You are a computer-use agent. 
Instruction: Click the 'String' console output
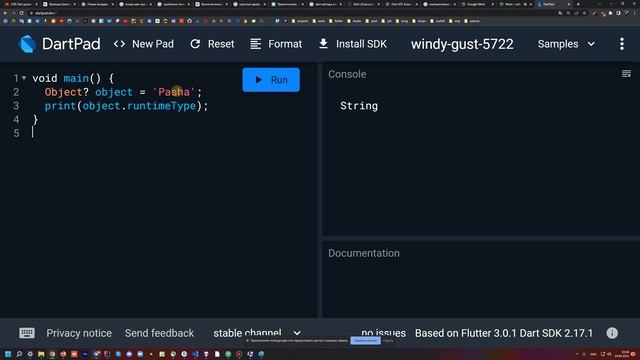[359, 106]
